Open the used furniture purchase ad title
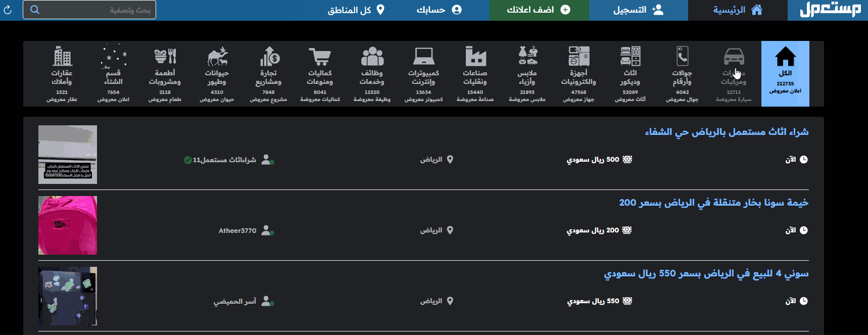868x335 pixels. click(726, 132)
